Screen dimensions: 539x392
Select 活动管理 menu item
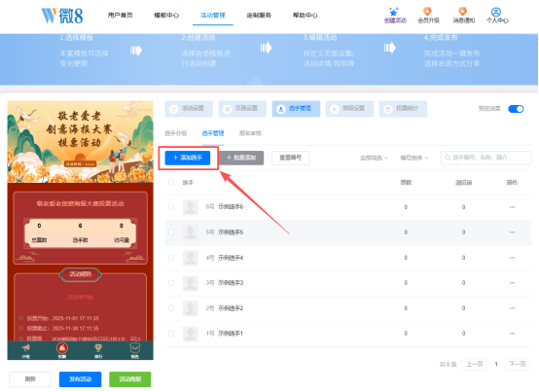(213, 16)
